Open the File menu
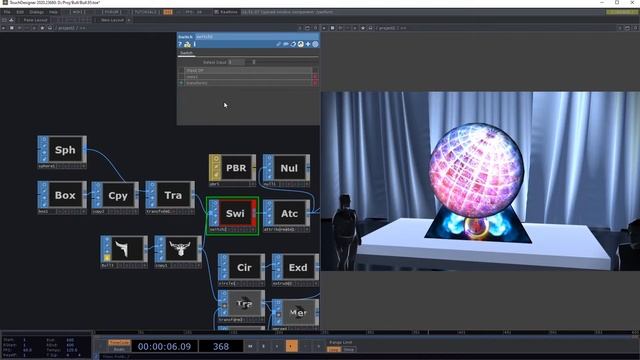This screenshot has height=360, width=640. (7, 12)
